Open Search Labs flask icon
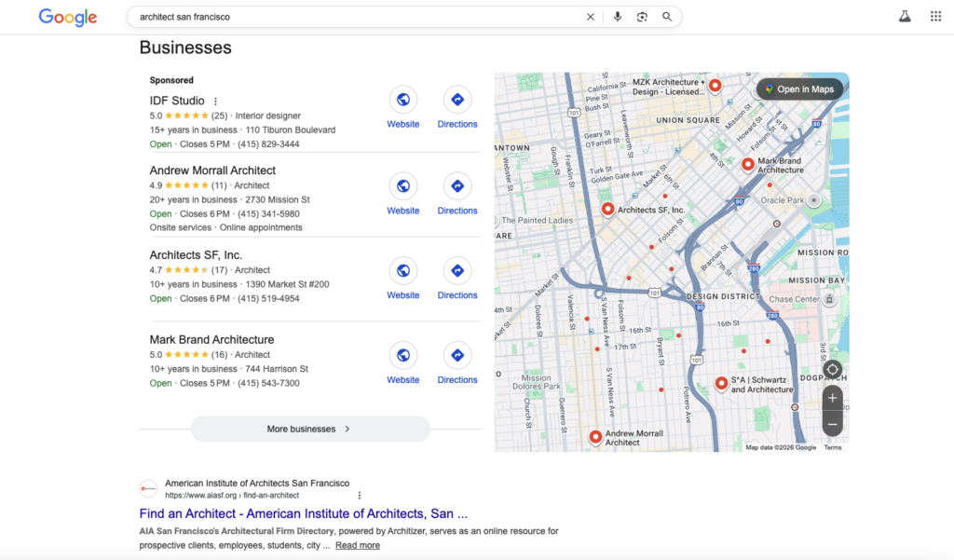Image resolution: width=954 pixels, height=560 pixels. pyautogui.click(x=904, y=17)
